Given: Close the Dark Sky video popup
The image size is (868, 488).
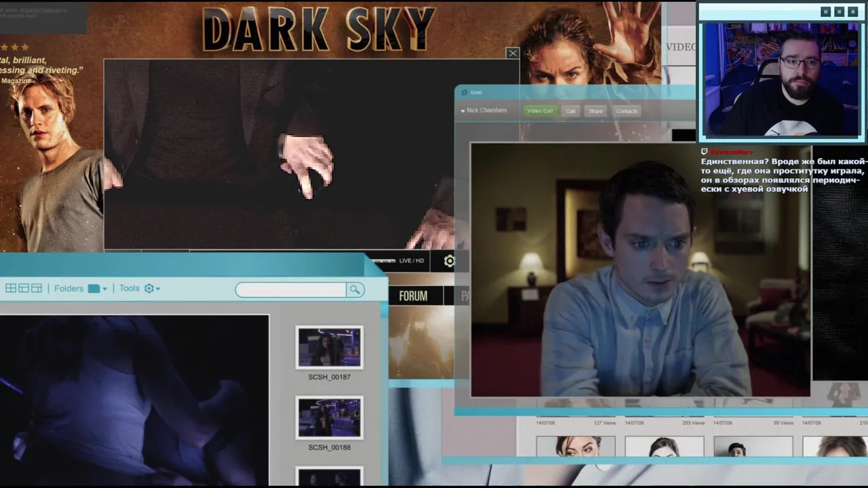Looking at the screenshot, I should [x=513, y=53].
